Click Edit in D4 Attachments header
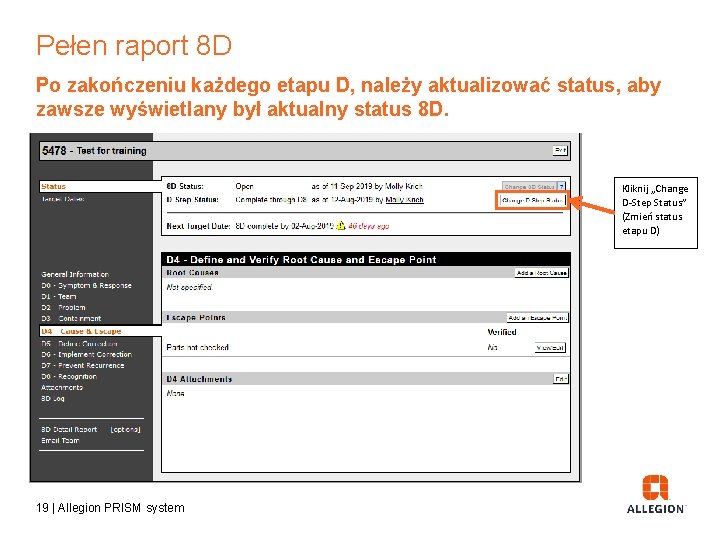Viewport: 720px width, 540px height. (561, 379)
